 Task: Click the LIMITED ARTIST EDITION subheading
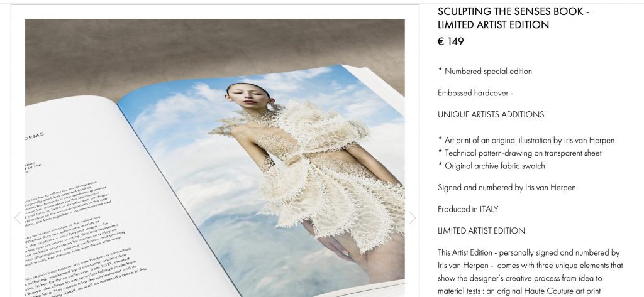481,230
